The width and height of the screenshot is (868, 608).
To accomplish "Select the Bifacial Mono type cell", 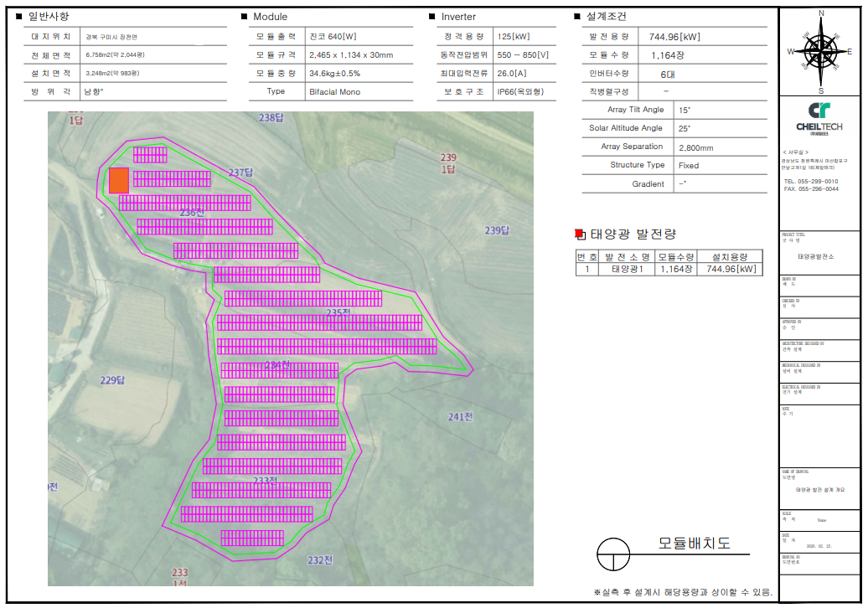I will [334, 91].
